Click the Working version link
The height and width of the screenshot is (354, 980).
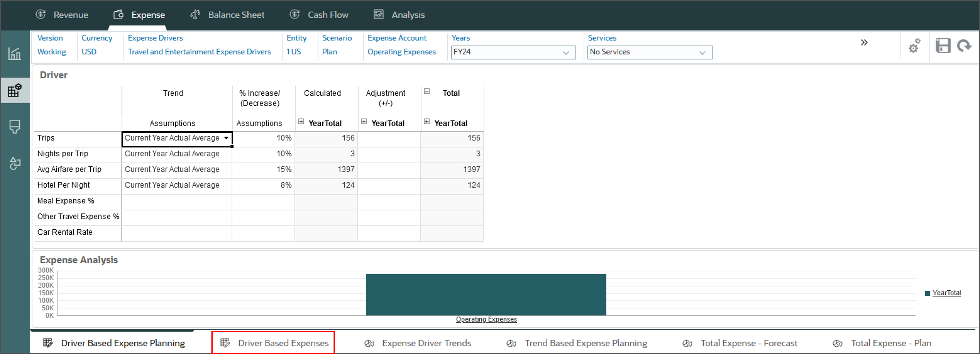point(51,52)
